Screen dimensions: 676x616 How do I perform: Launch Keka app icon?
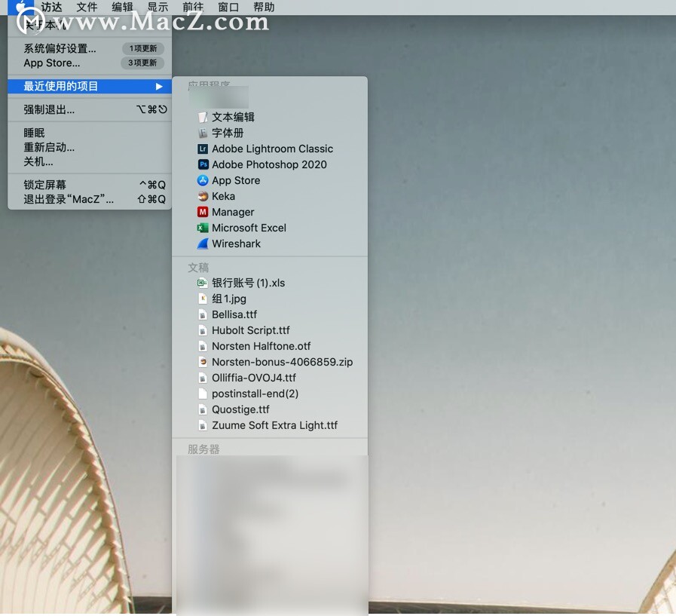pos(203,196)
